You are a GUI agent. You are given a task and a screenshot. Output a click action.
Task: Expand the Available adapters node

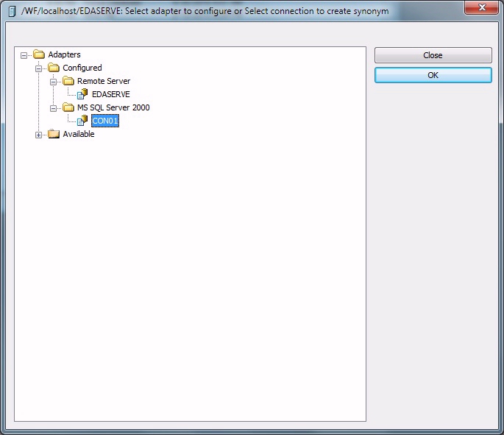pyautogui.click(x=38, y=135)
